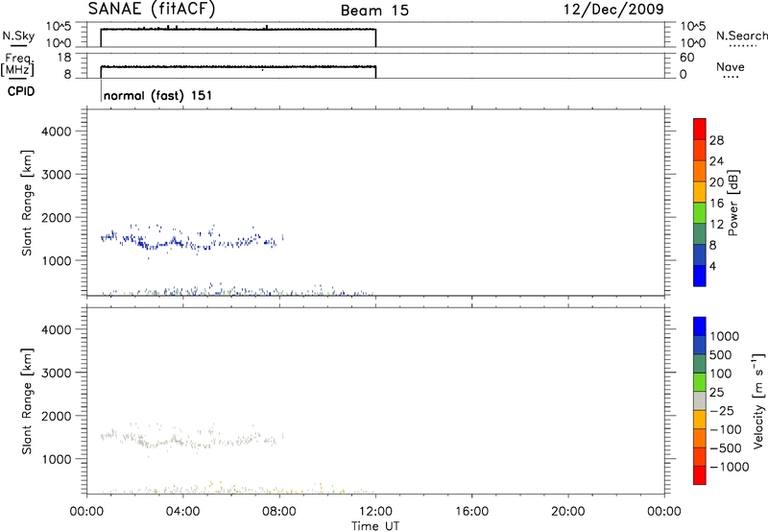Click the '04:00' time axis label

point(182,512)
